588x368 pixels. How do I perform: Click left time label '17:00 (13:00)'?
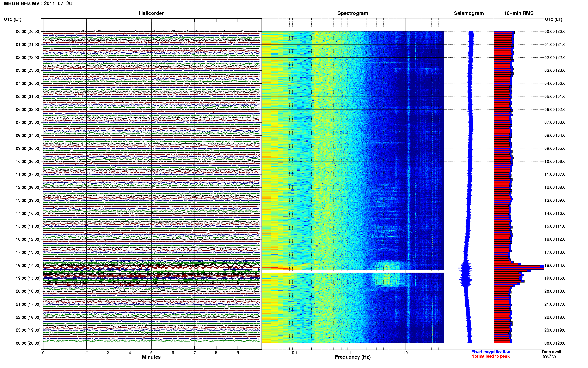click(x=28, y=252)
